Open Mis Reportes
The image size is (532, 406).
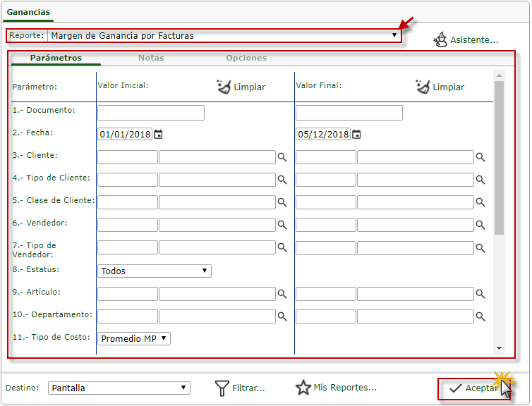click(x=336, y=388)
